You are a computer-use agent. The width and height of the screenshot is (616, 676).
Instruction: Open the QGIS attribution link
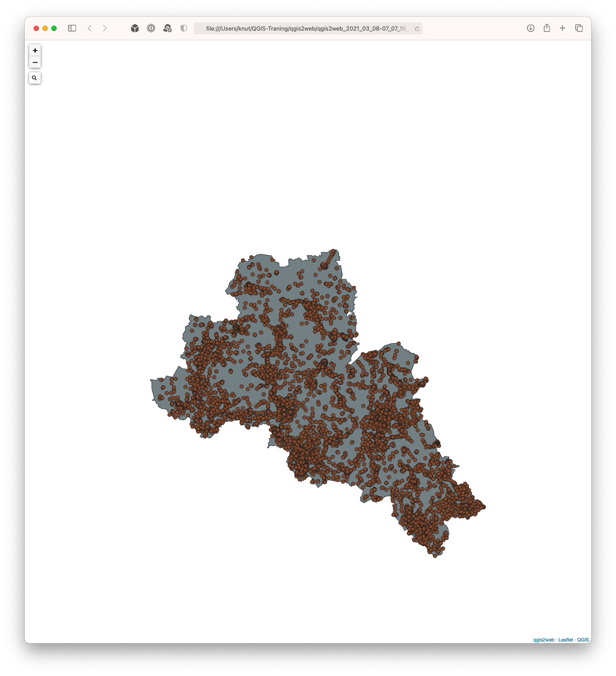[583, 640]
